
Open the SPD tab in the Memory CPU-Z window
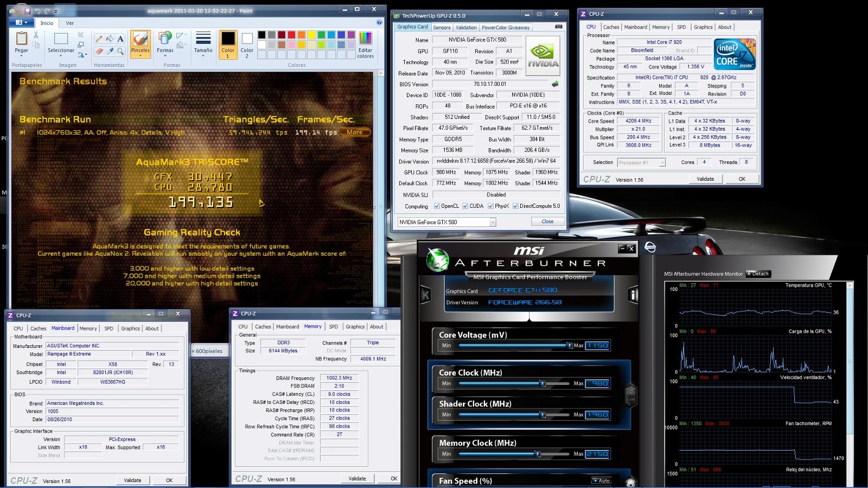coord(334,327)
